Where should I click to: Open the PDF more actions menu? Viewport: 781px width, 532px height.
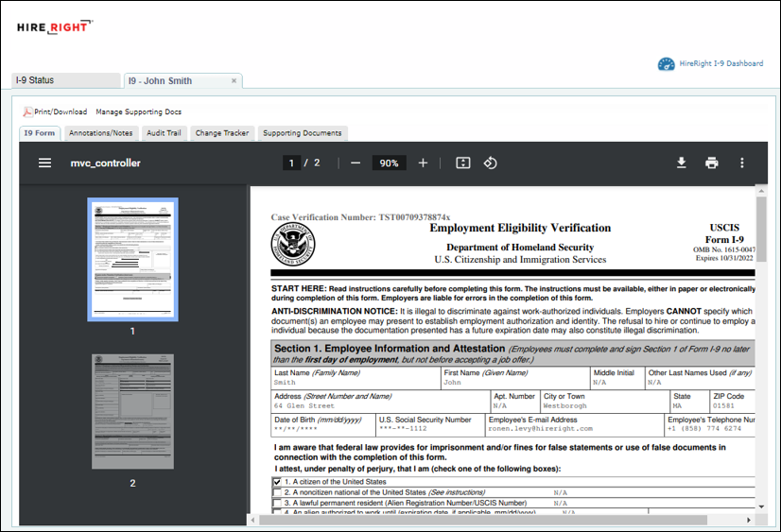coord(742,163)
